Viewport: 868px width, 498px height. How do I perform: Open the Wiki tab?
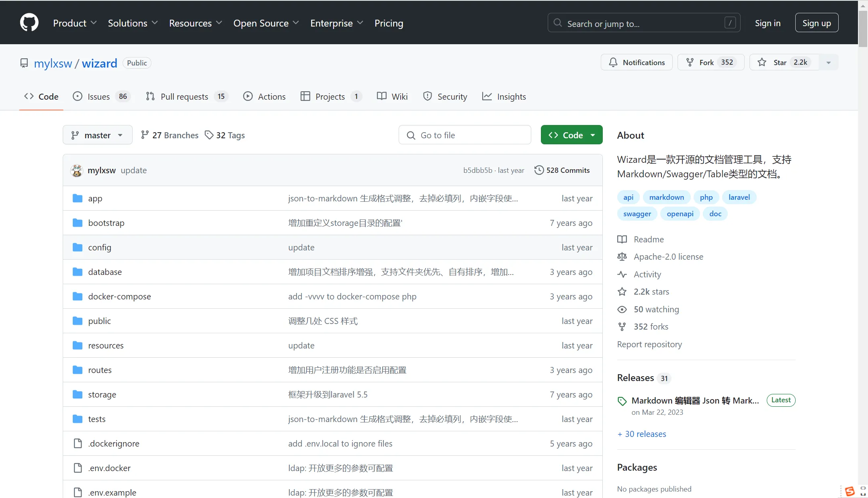[x=392, y=96]
